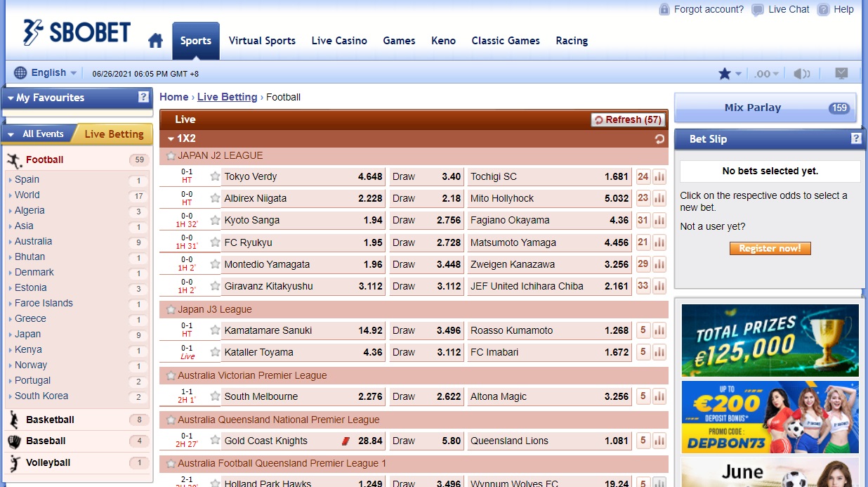Click Refresh to update live odds
This screenshot has height=487, width=868.
click(627, 119)
